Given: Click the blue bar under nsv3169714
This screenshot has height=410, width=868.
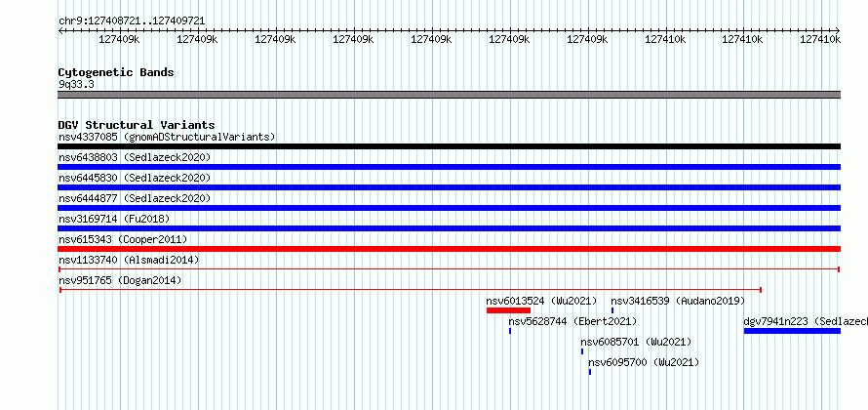Looking at the screenshot, I should point(449,228).
